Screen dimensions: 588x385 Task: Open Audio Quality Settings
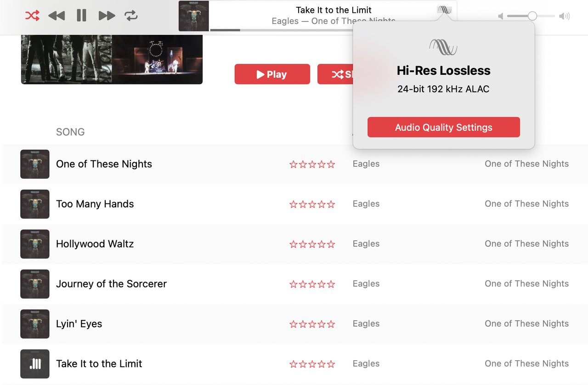pyautogui.click(x=443, y=127)
